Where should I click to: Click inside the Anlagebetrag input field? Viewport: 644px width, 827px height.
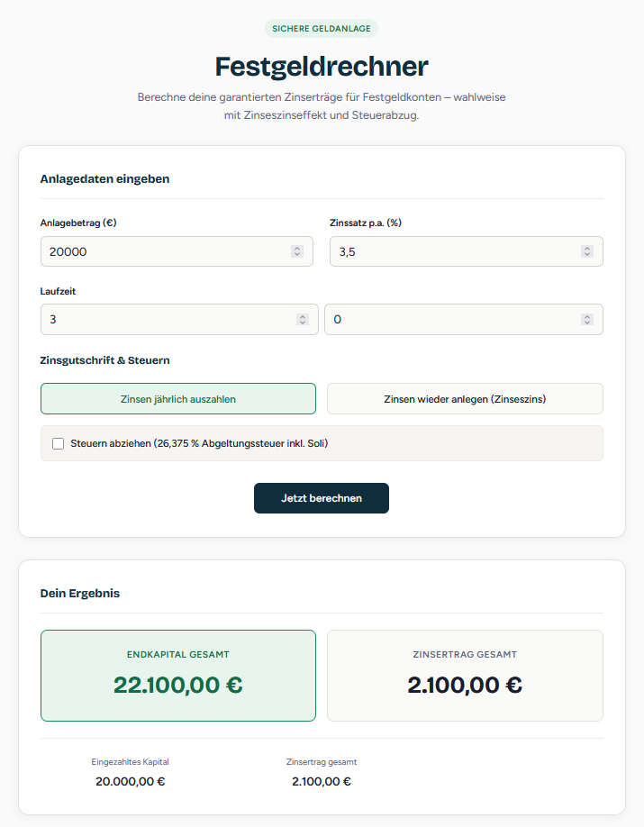pos(162,251)
